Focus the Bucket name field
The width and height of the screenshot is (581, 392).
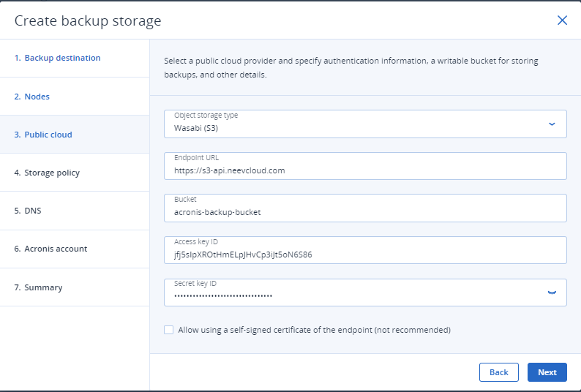pos(365,208)
